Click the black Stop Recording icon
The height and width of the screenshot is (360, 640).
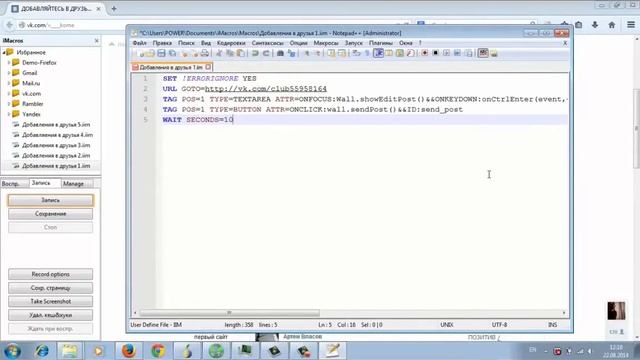click(x=436, y=53)
